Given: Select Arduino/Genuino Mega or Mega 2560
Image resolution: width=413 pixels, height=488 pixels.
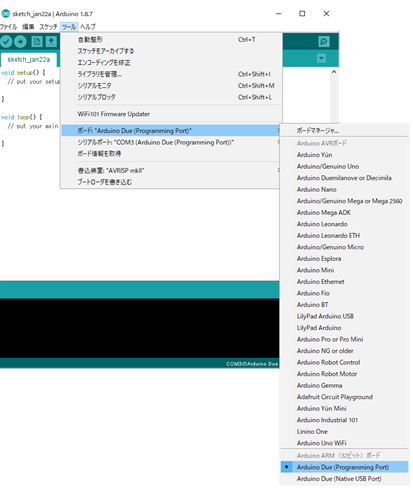Looking at the screenshot, I should point(344,201).
